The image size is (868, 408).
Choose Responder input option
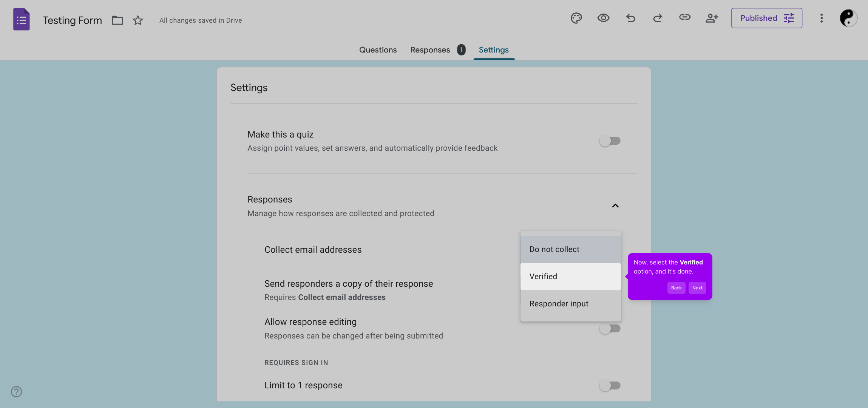(570, 304)
